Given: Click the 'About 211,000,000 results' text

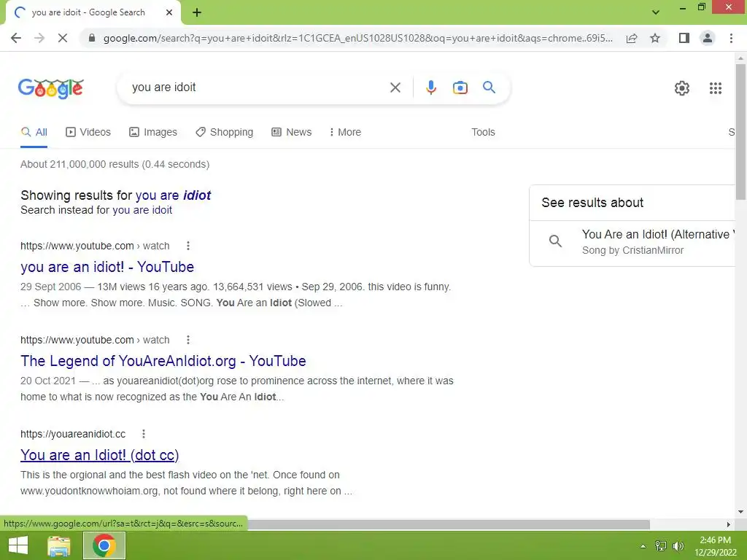Looking at the screenshot, I should click(x=115, y=164).
